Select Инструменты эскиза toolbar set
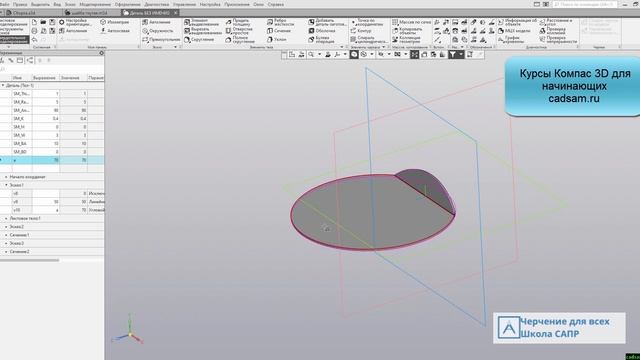Screen dimensions: 640x360 (x=14, y=31)
